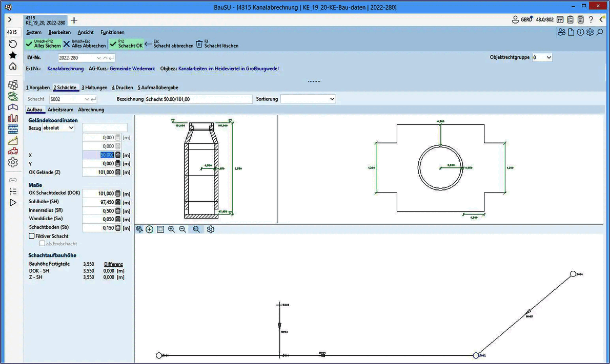
Task: Click the refresh icon in left sidebar
Action: tap(13, 44)
